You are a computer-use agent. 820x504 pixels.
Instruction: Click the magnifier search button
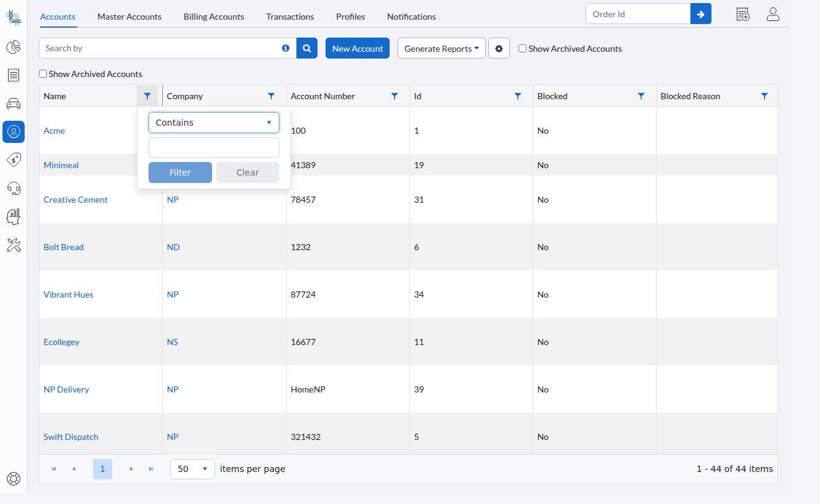[x=307, y=48]
